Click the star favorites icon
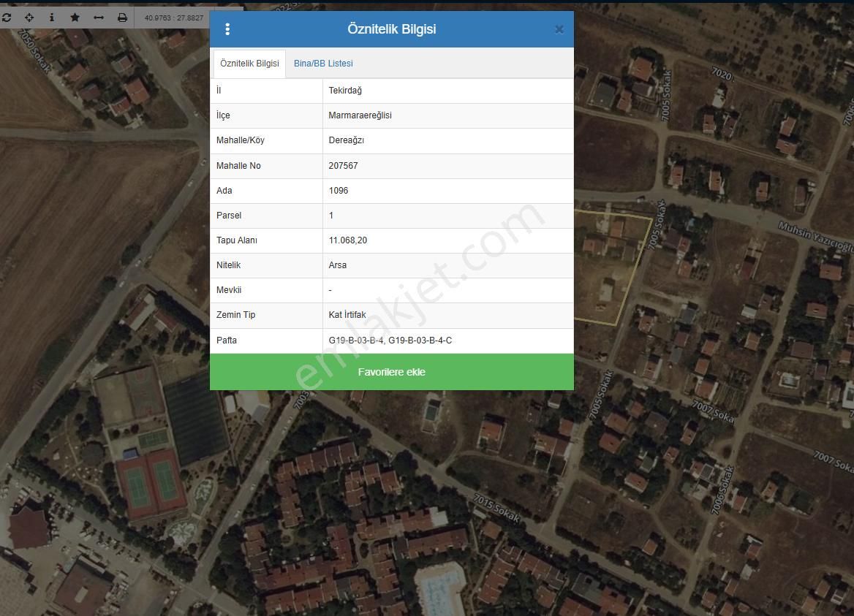This screenshot has width=854, height=616. 75,18
